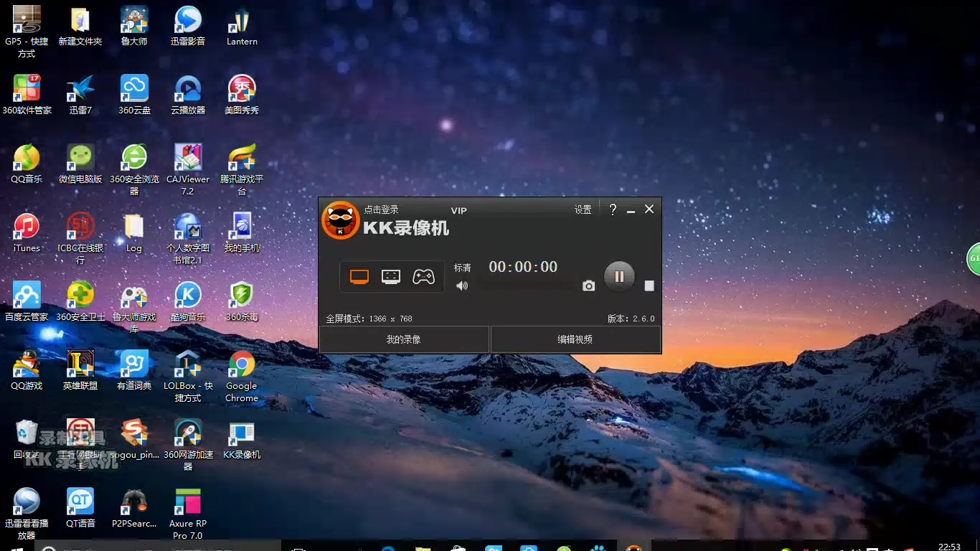Open help via the question mark icon
This screenshot has width=980, height=551.
[613, 209]
